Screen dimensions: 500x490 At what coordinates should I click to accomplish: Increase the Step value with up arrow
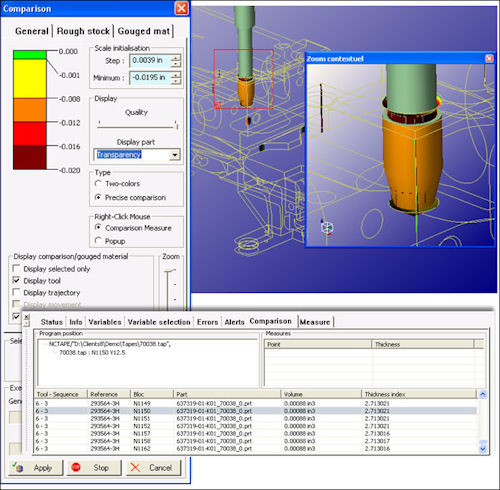176,57
